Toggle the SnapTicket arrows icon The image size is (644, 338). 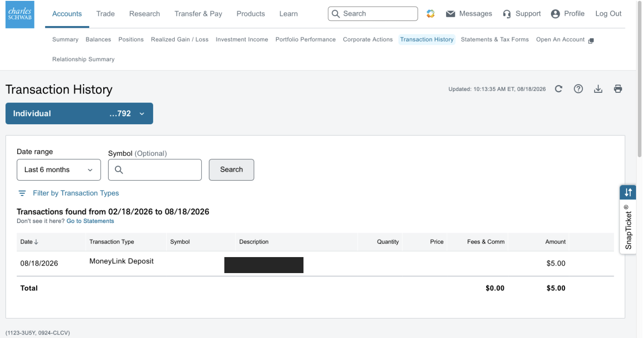628,192
